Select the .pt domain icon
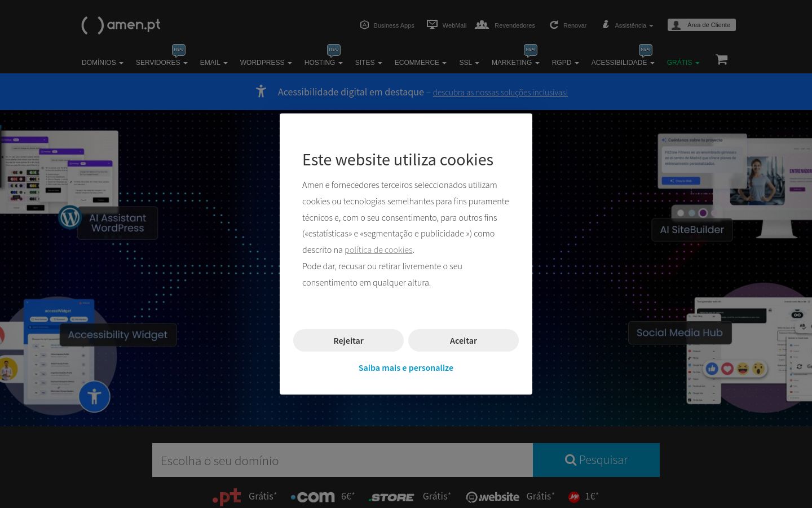The height and width of the screenshot is (508, 812). (227, 497)
